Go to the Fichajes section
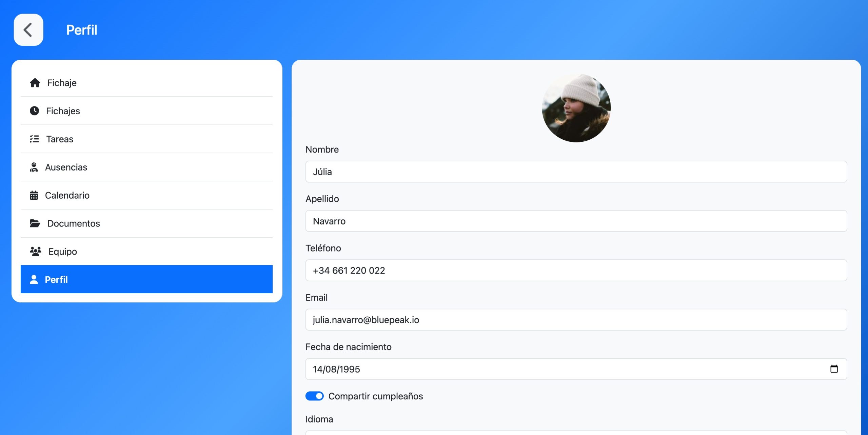Screen dimensions: 868x435 point(146,111)
